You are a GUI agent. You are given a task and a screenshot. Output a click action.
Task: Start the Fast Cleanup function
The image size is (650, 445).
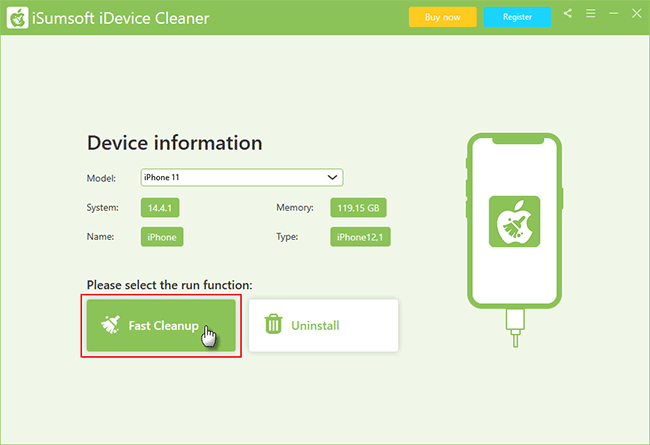161,326
